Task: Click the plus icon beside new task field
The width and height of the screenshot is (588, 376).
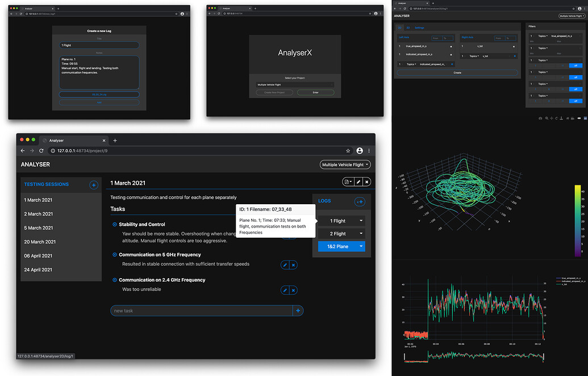Action: coord(298,311)
